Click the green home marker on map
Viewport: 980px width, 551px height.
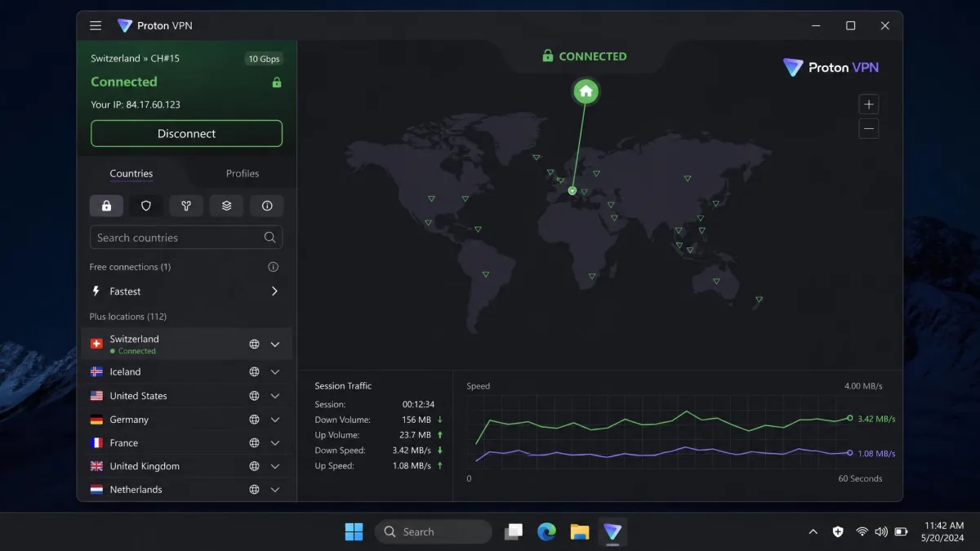pyautogui.click(x=586, y=91)
